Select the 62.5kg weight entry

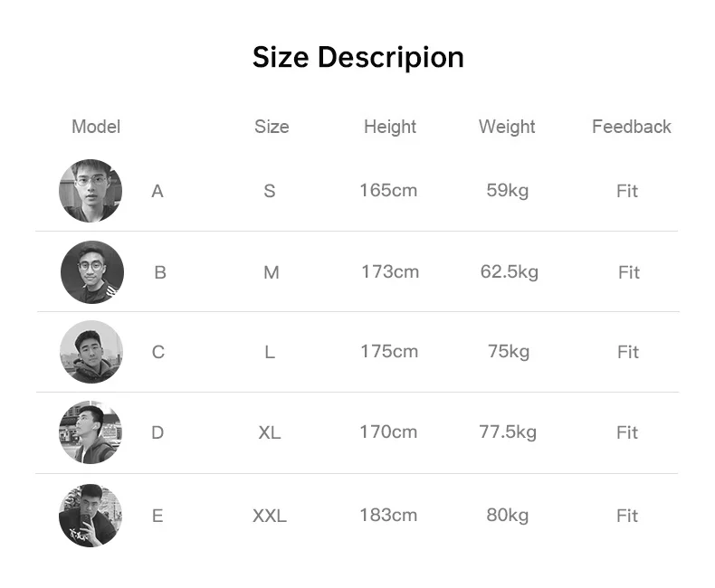click(x=510, y=272)
